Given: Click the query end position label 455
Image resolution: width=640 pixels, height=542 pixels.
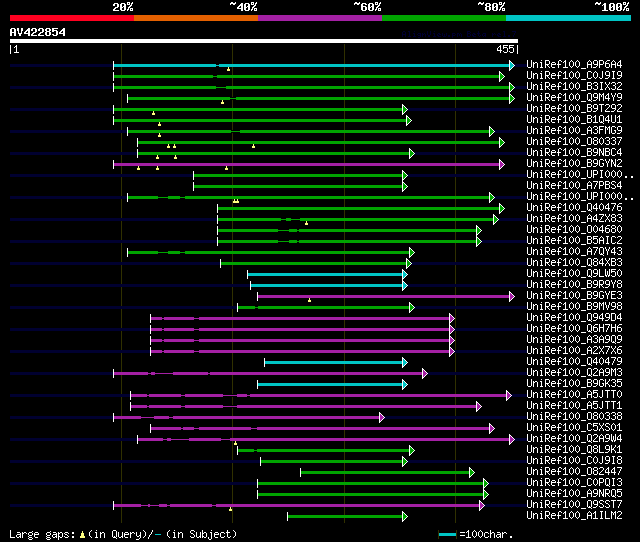Looking at the screenshot, I should coord(505,49).
